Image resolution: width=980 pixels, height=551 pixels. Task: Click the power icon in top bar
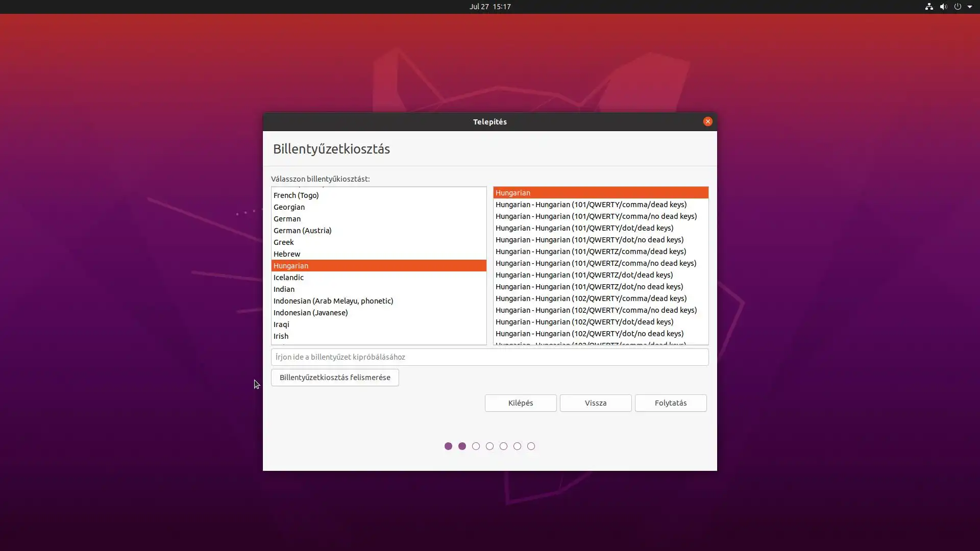tap(958, 7)
